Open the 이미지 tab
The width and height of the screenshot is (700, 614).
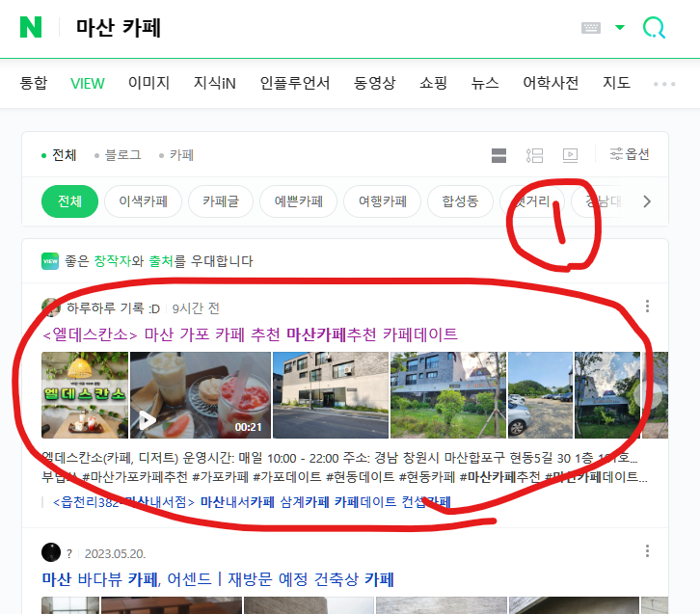click(148, 83)
